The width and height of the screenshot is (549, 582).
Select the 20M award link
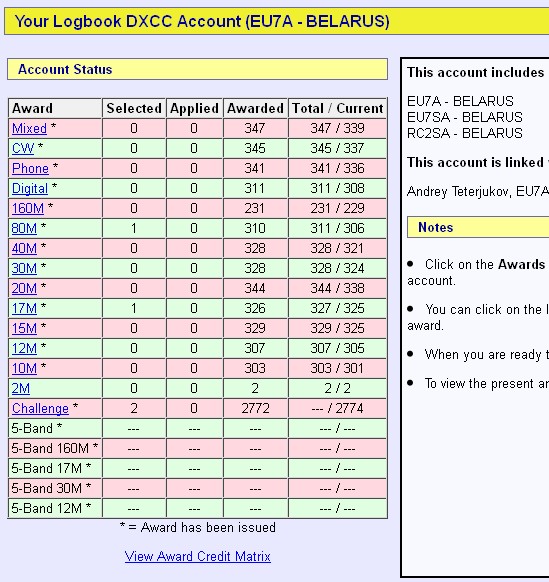coord(24,288)
